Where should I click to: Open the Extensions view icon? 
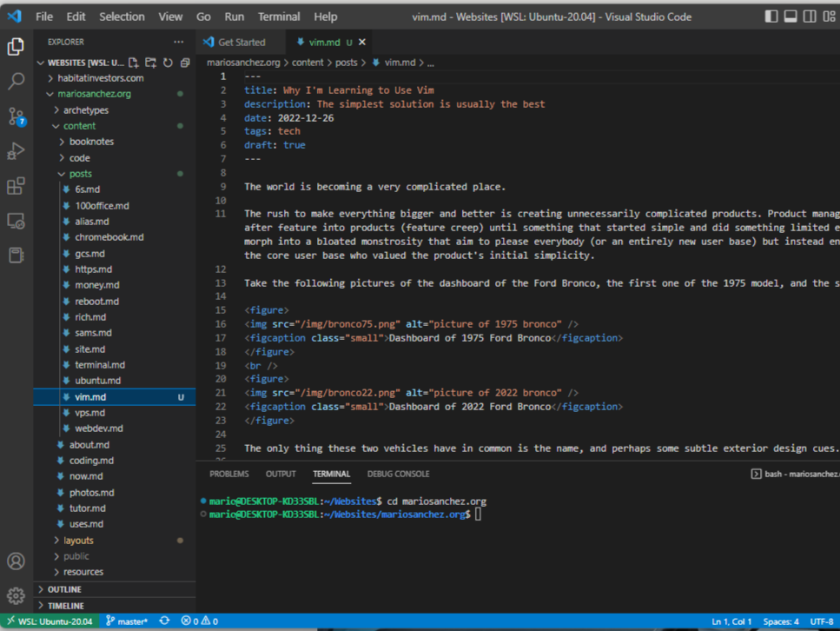tap(16, 186)
